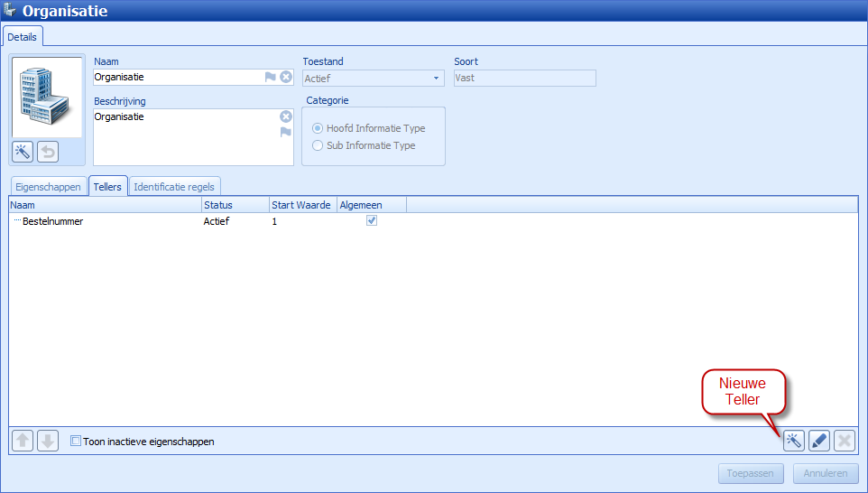
Task: Click the Annuleren button
Action: pyautogui.click(x=826, y=473)
